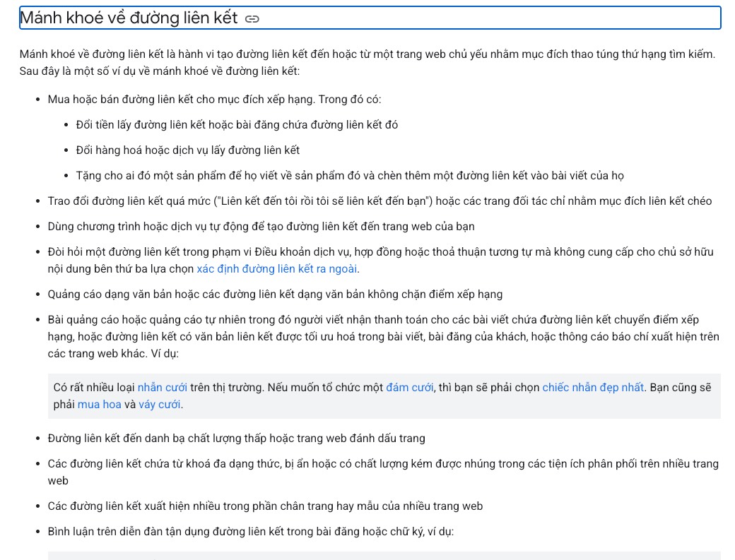Click the gray example box starting "Có rất nhiều loại"
The height and width of the screenshot is (560, 735).
(x=384, y=395)
